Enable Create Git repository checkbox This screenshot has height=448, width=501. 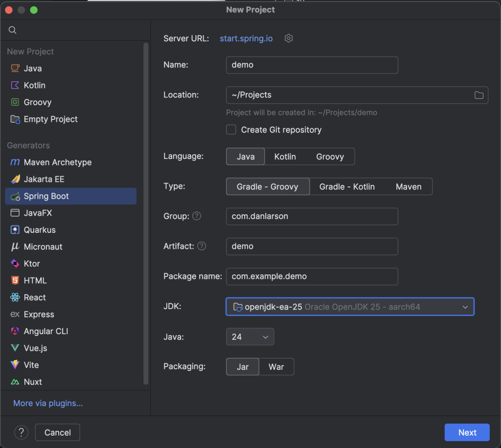click(x=231, y=130)
